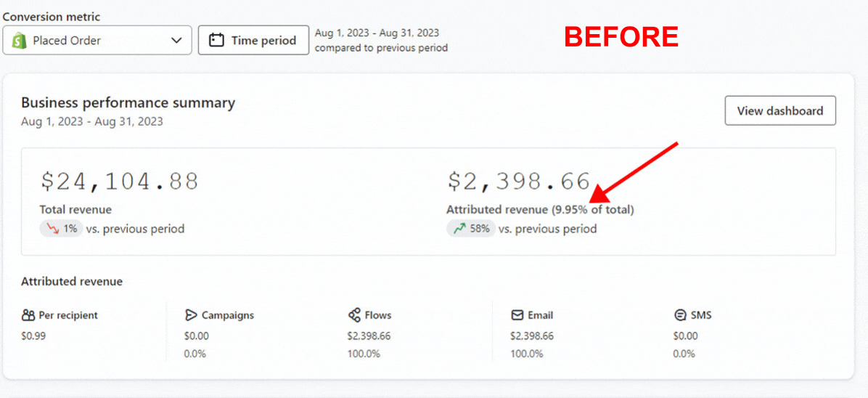Click the $2,398.66 attributed revenue figure
The width and height of the screenshot is (868, 398).
[519, 182]
